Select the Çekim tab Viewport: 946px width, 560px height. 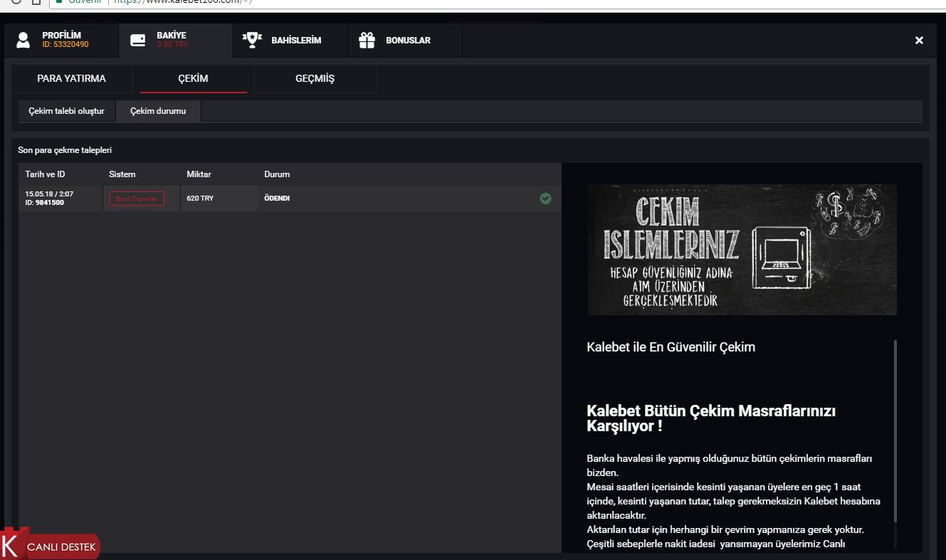pos(193,79)
